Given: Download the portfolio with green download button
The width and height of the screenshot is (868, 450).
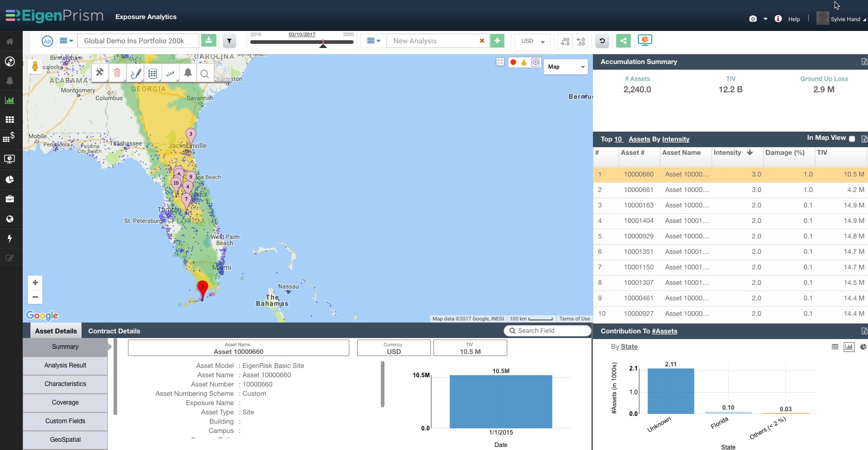Looking at the screenshot, I should (x=208, y=41).
